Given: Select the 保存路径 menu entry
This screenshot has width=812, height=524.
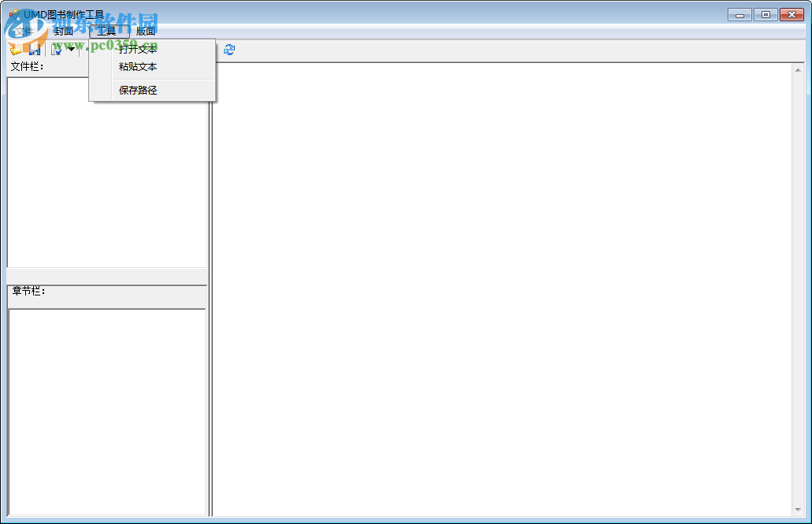Looking at the screenshot, I should click(152, 90).
